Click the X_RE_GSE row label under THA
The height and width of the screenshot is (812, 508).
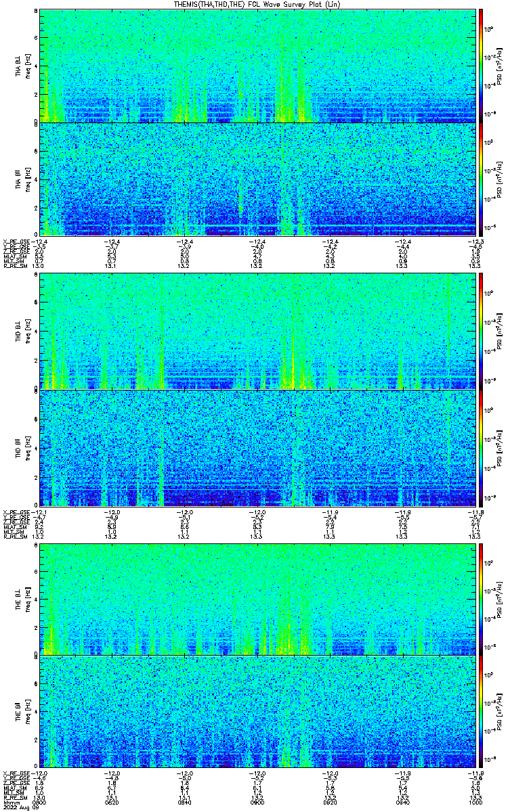click(x=16, y=242)
